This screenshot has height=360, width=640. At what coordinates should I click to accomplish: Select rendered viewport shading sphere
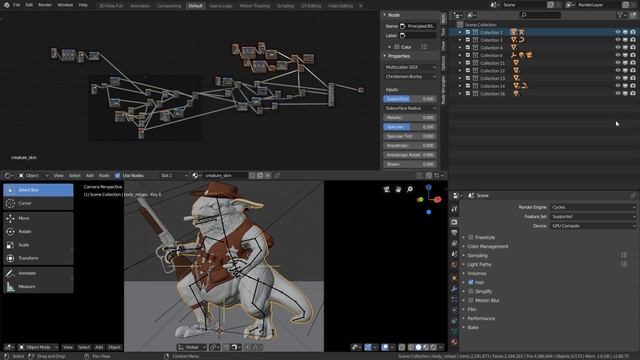point(433,347)
